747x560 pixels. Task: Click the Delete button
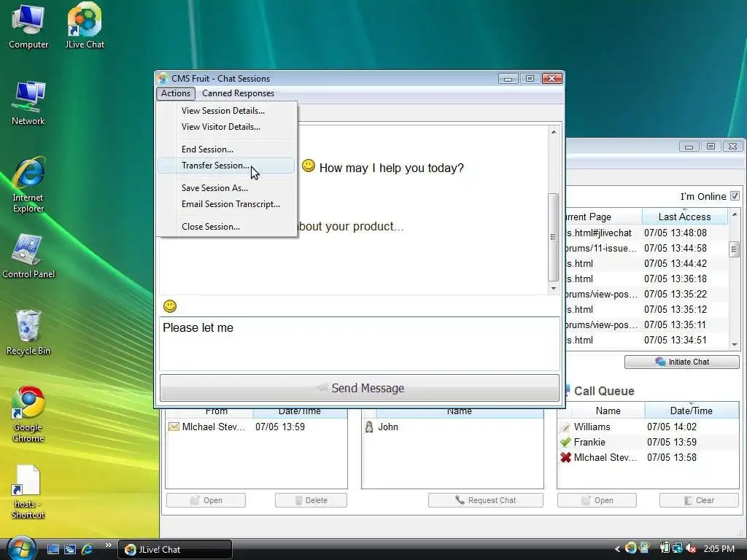[x=311, y=500]
